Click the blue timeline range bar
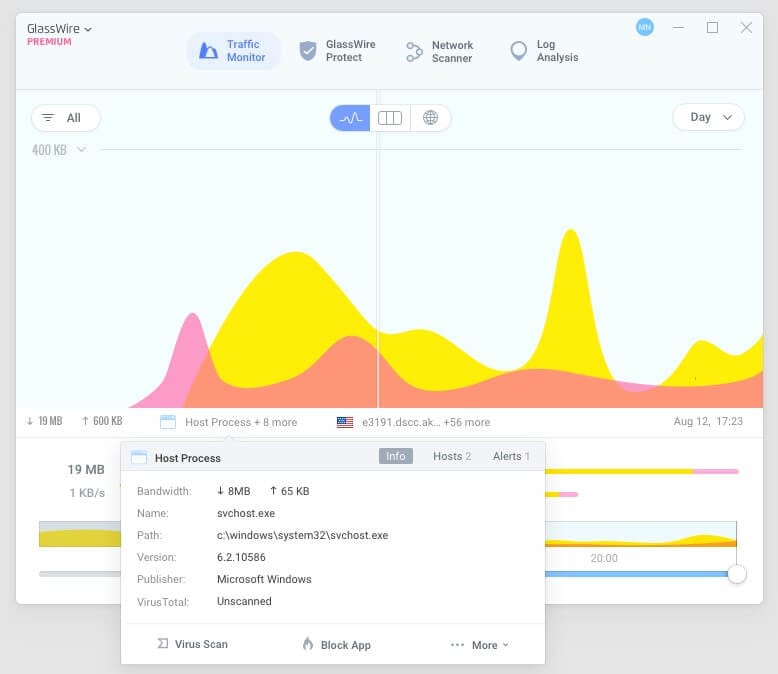 click(x=636, y=574)
